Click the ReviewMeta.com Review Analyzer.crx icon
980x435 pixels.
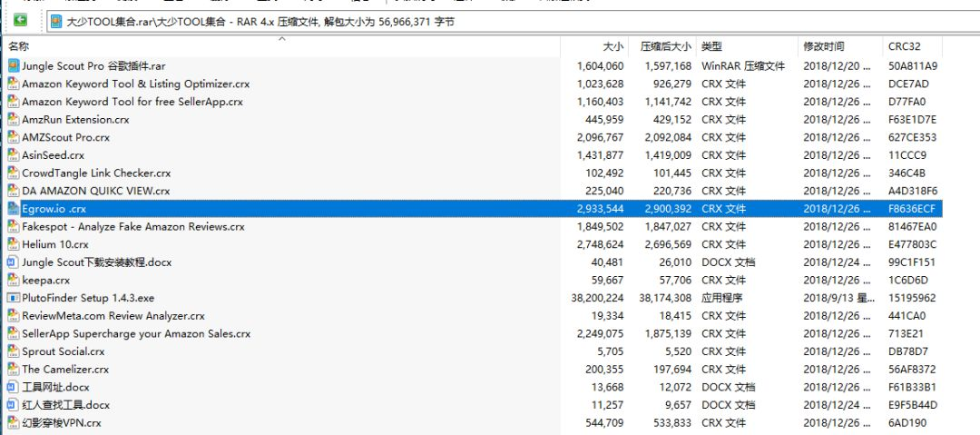coord(13,315)
